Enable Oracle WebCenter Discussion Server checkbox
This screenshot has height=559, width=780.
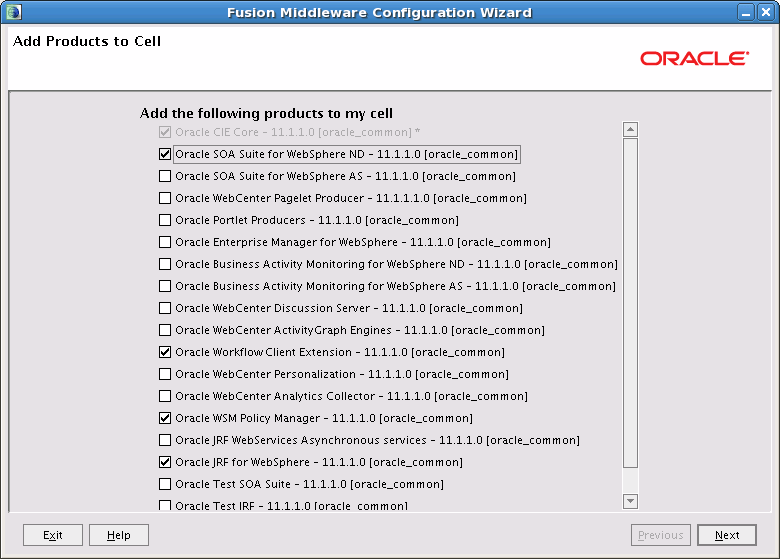tap(165, 308)
